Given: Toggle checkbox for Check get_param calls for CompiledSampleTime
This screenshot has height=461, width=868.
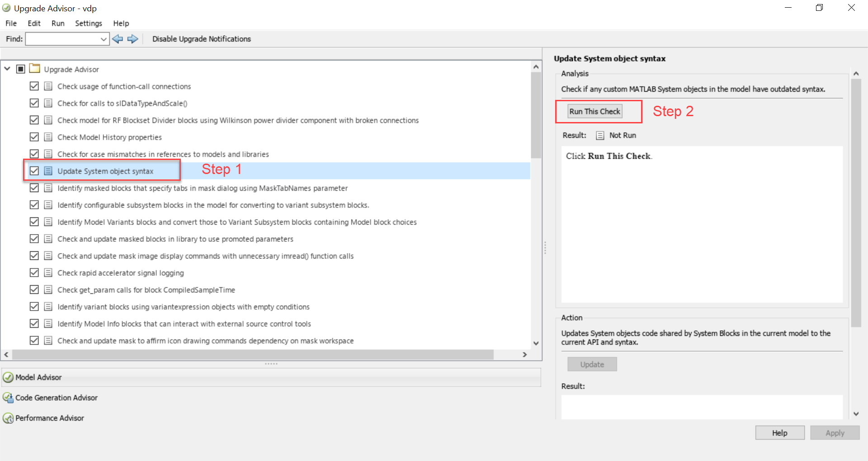Looking at the screenshot, I should click(34, 289).
